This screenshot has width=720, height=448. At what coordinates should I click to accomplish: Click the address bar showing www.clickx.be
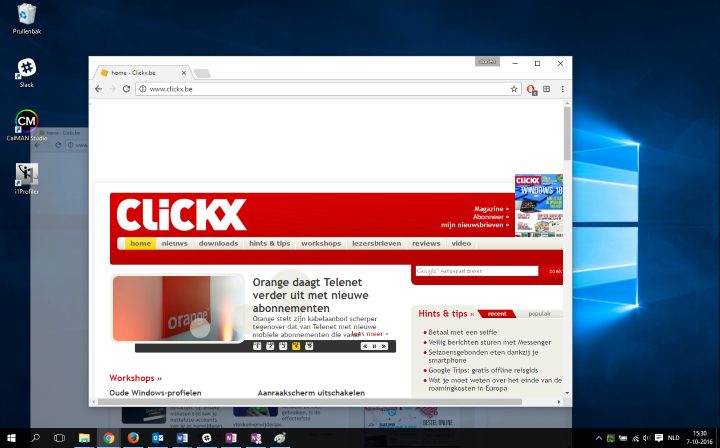320,89
